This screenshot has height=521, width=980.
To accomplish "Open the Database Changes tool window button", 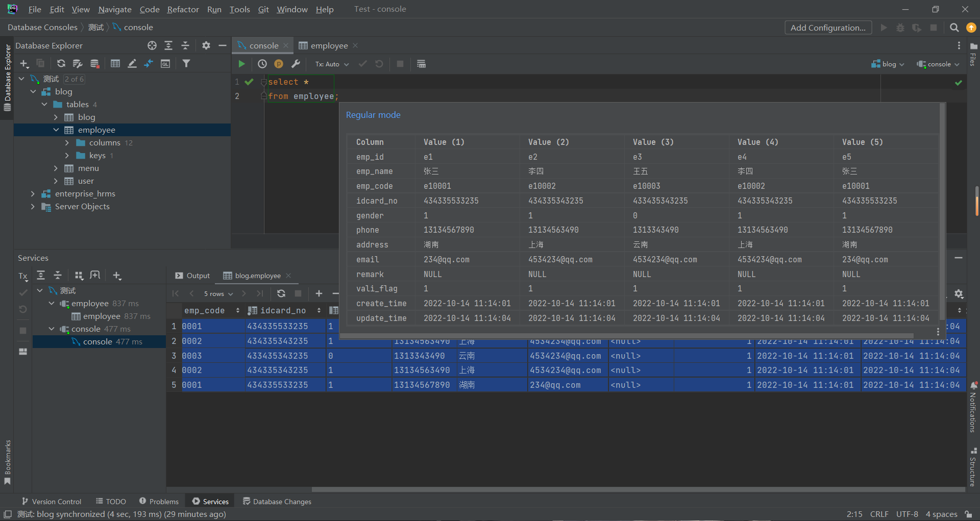I will (x=277, y=502).
